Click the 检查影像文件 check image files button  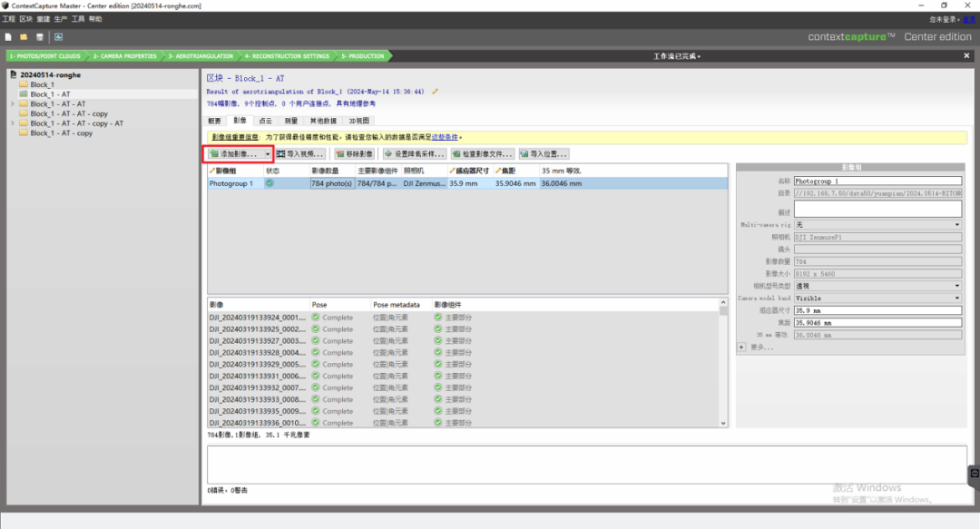[483, 154]
